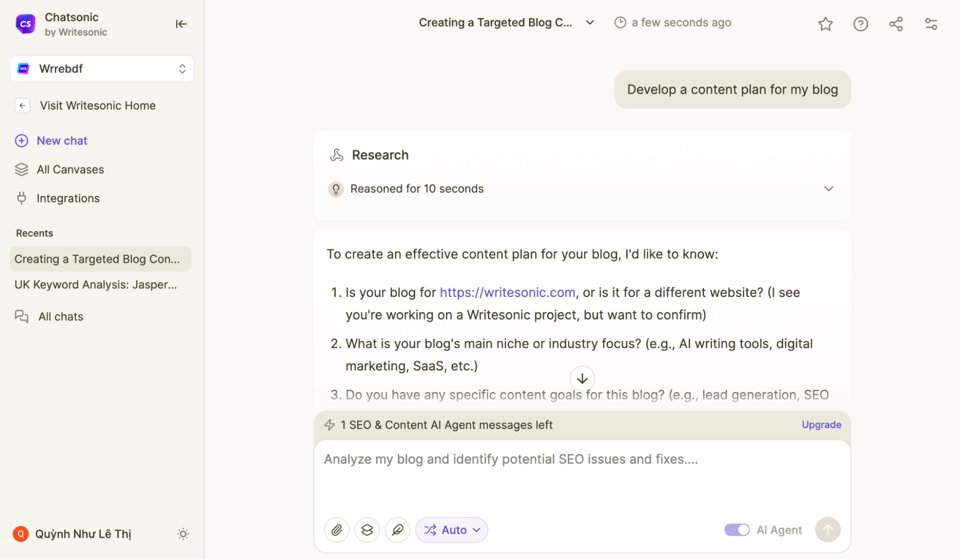Viewport: 960px width, 560px height.
Task: Click the lightning bolt messages icon
Action: pyautogui.click(x=329, y=425)
